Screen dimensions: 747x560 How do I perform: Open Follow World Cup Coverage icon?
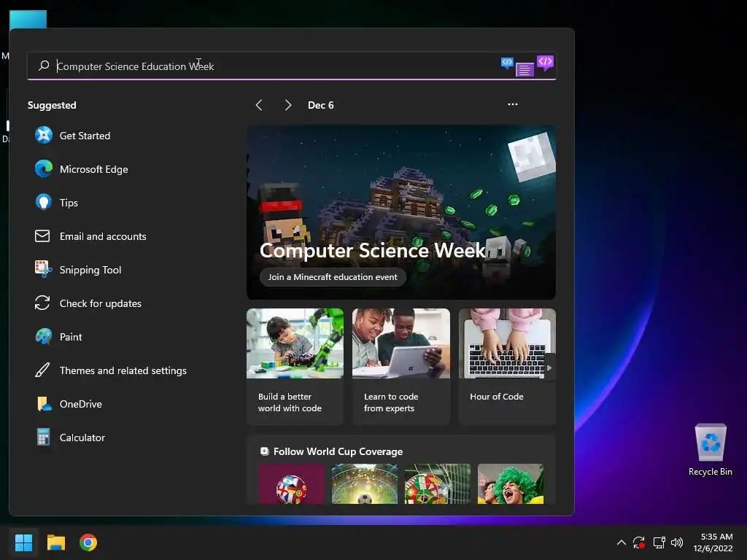pyautogui.click(x=264, y=451)
